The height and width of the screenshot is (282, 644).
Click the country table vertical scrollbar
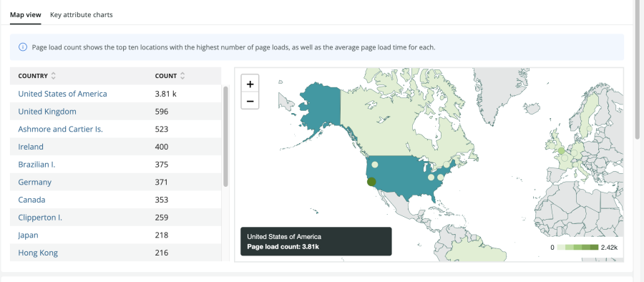coord(225,136)
